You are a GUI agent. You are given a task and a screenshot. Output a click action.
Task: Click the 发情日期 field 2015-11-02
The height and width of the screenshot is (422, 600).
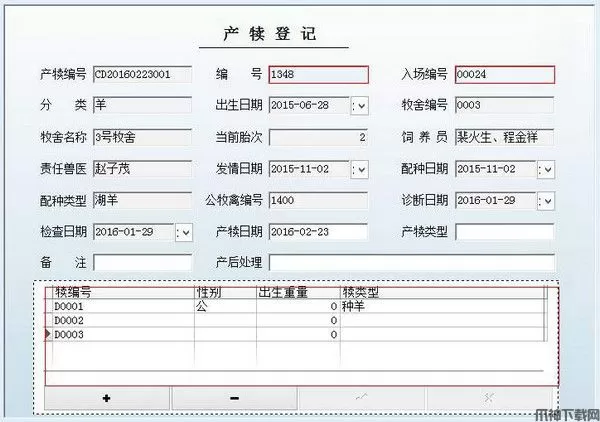(x=309, y=169)
